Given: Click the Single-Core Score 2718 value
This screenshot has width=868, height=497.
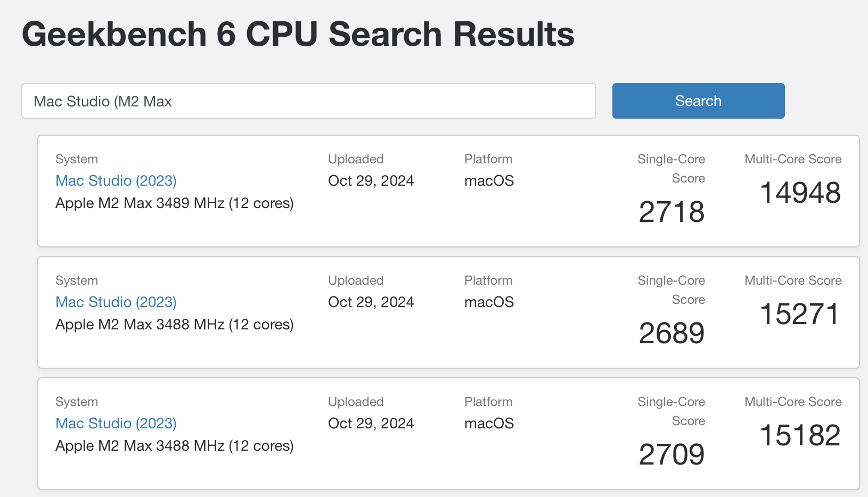Looking at the screenshot, I should [x=672, y=212].
